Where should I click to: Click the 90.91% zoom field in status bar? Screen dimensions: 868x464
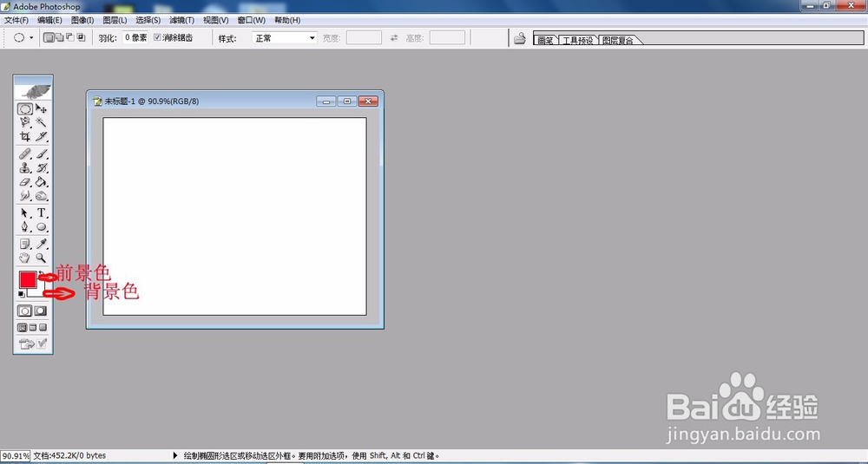pos(16,455)
